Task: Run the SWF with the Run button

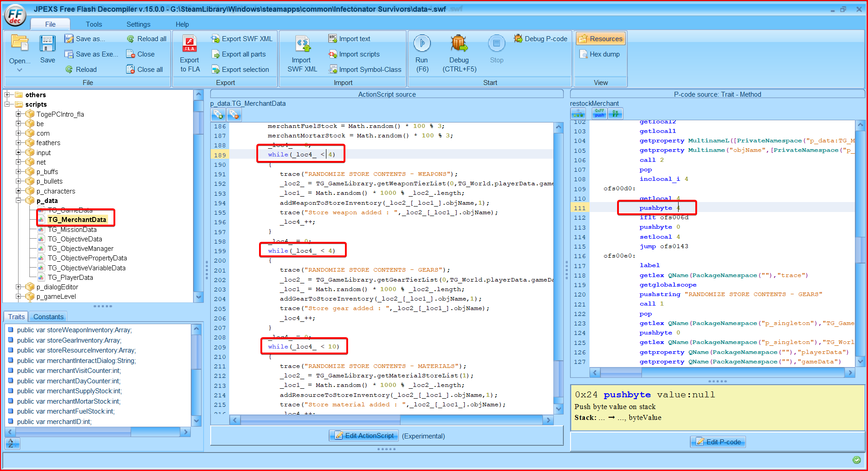Action: (x=422, y=53)
